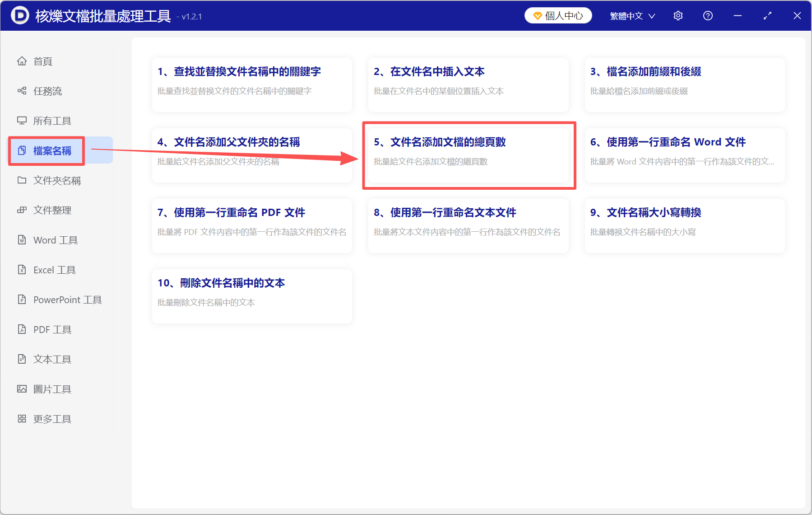The height and width of the screenshot is (515, 812).
Task: Open settings via the gear icon
Action: point(678,15)
